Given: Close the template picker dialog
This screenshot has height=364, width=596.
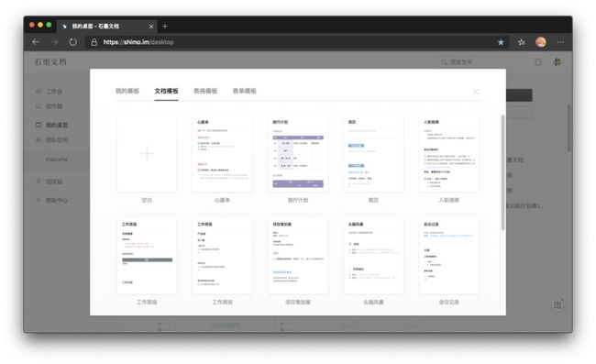Looking at the screenshot, I should pos(476,91).
